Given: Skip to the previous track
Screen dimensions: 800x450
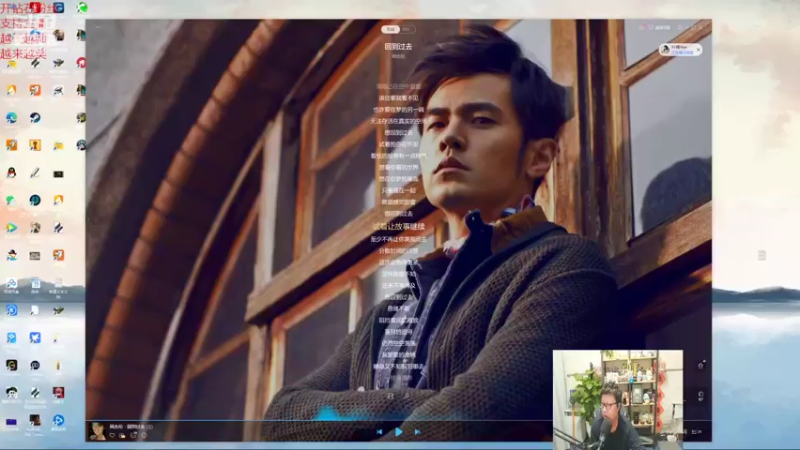Looking at the screenshot, I should 379,432.
